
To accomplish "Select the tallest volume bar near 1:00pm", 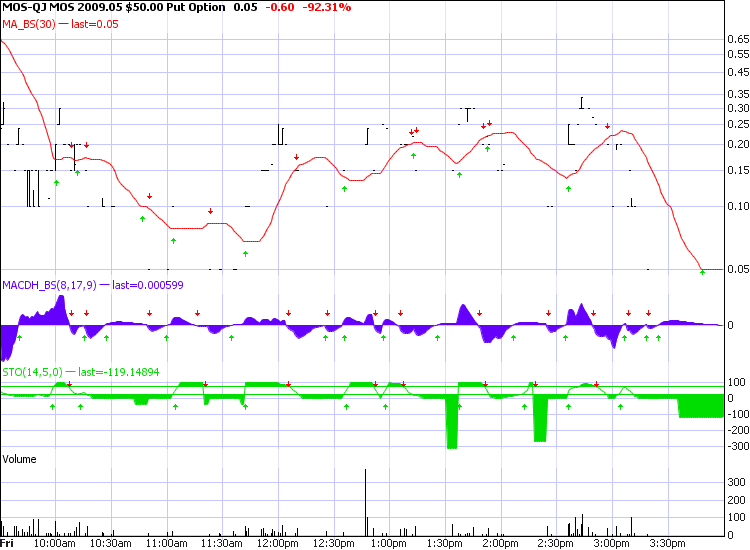I will click(365, 503).
